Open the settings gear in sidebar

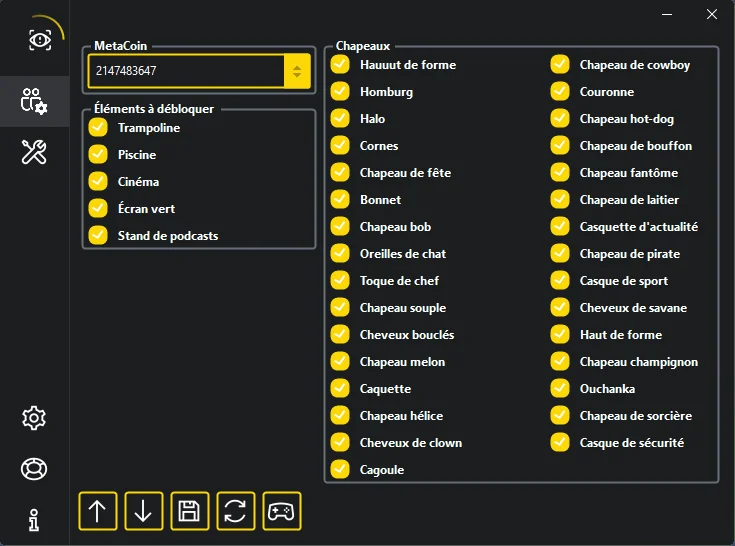pyautogui.click(x=34, y=417)
